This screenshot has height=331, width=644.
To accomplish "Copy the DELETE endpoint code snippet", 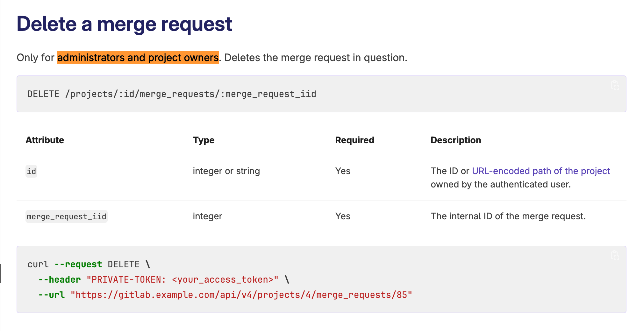I will [x=615, y=85].
